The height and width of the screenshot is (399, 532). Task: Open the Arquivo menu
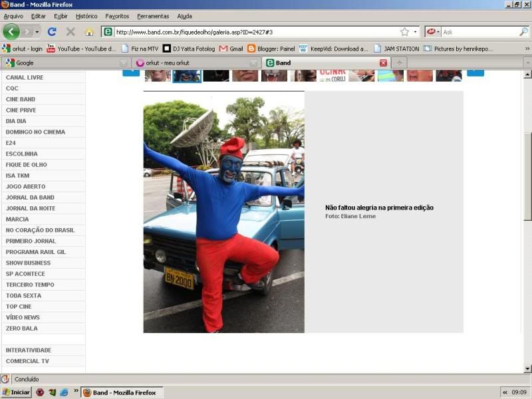pyautogui.click(x=13, y=16)
